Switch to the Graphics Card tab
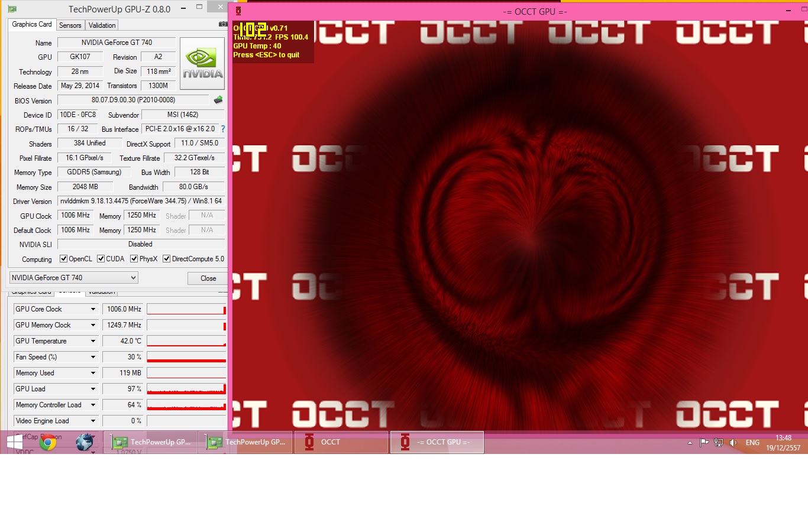This screenshot has height=532, width=808. (x=32, y=24)
